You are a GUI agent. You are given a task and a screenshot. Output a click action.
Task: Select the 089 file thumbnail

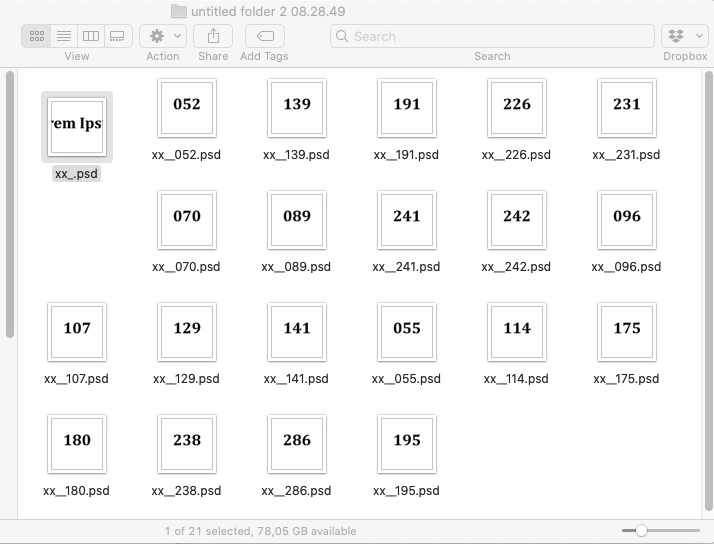click(297, 220)
